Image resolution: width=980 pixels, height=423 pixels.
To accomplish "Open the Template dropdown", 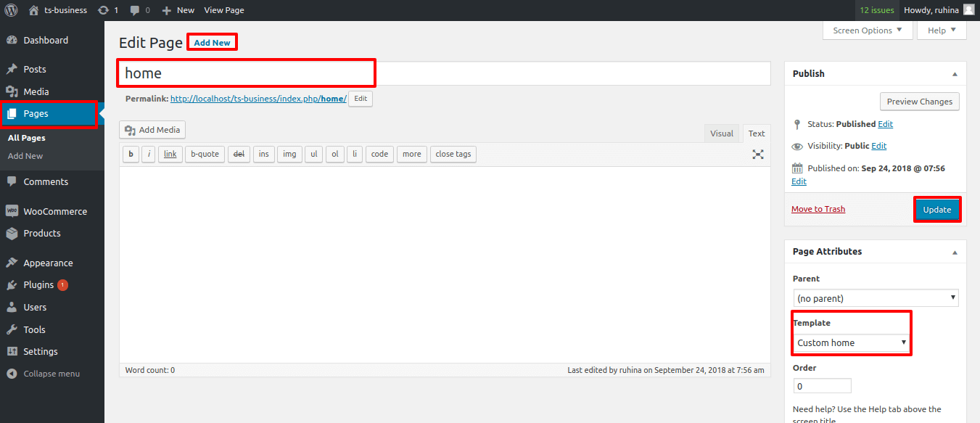I will [x=852, y=342].
